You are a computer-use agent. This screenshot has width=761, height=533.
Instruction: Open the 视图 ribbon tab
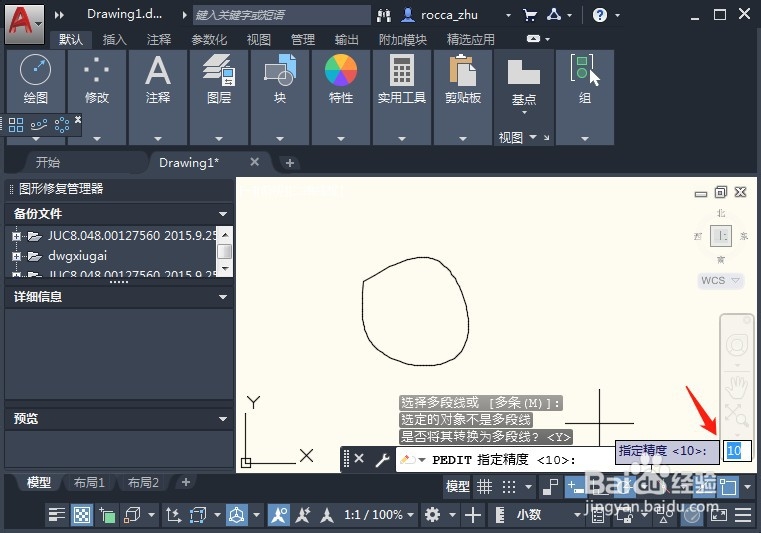(259, 39)
